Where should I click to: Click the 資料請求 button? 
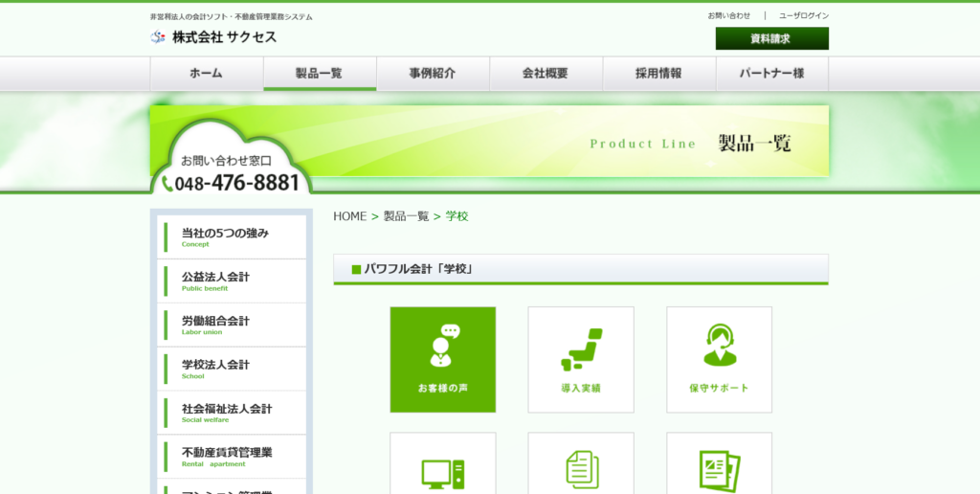pos(772,38)
